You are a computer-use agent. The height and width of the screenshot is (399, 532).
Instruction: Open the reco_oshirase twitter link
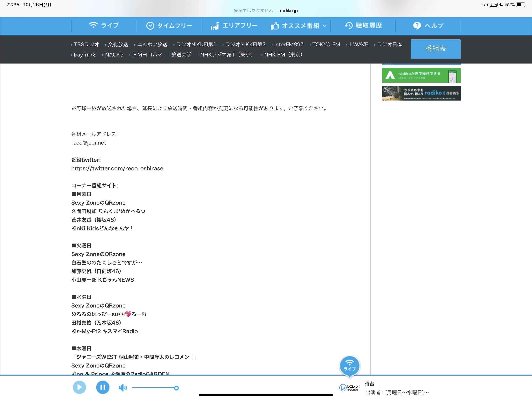click(x=117, y=169)
